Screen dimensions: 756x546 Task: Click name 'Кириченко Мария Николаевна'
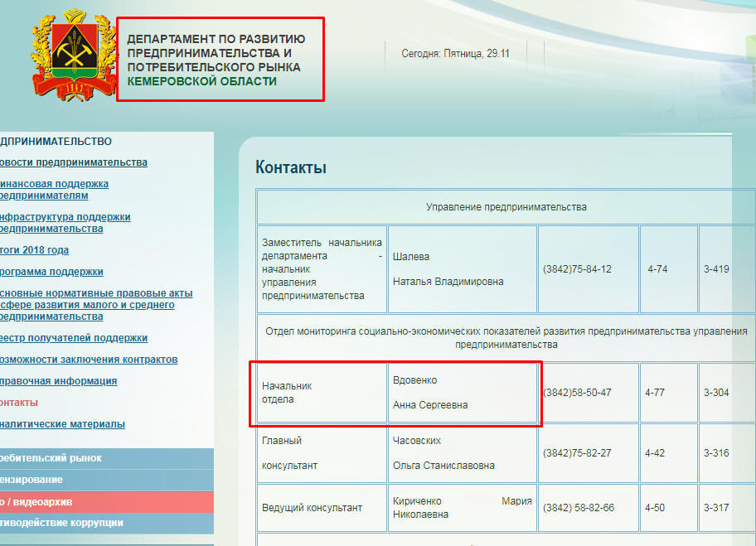463,507
